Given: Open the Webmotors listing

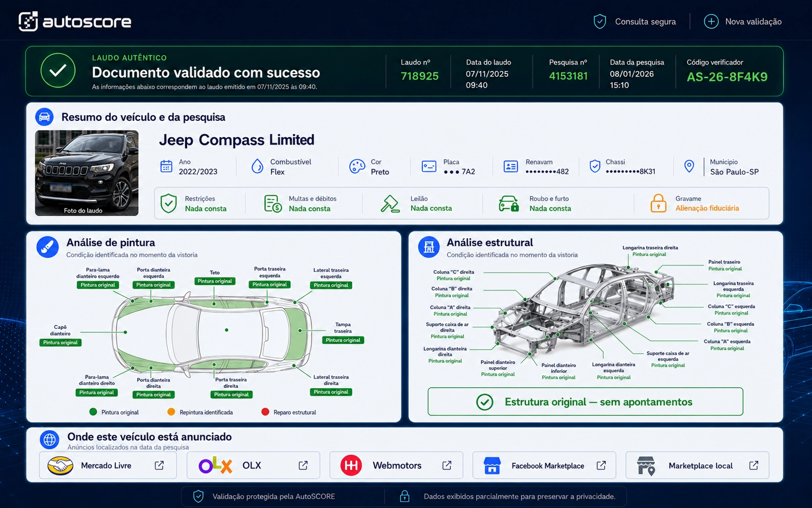Looking at the screenshot, I should click(396, 465).
